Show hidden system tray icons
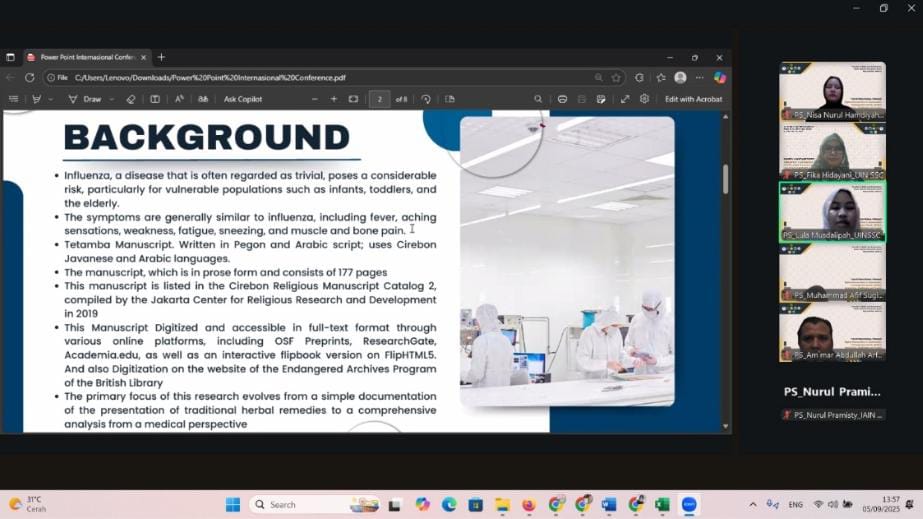Image resolution: width=923 pixels, height=519 pixels. point(753,504)
